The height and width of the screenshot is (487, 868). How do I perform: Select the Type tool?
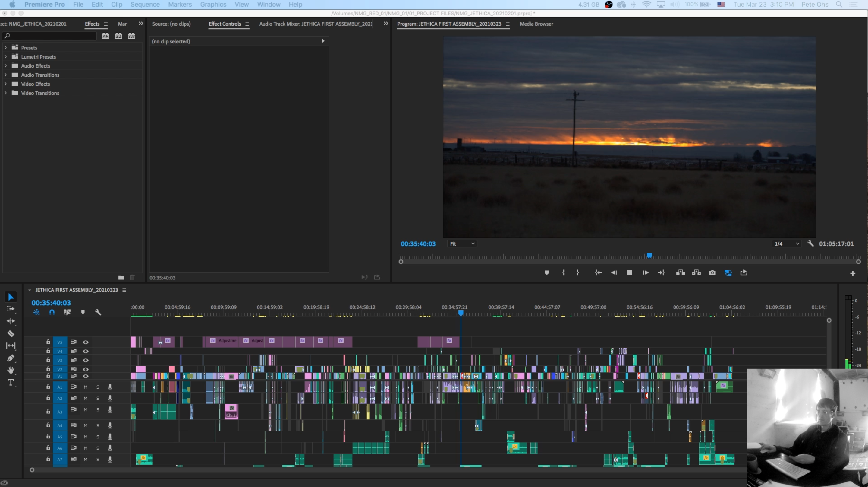pyautogui.click(x=11, y=383)
